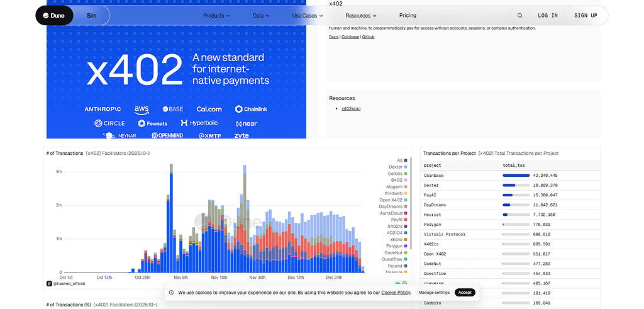The height and width of the screenshot is (309, 644).
Task: Expand the Data menu
Action: pyautogui.click(x=261, y=16)
